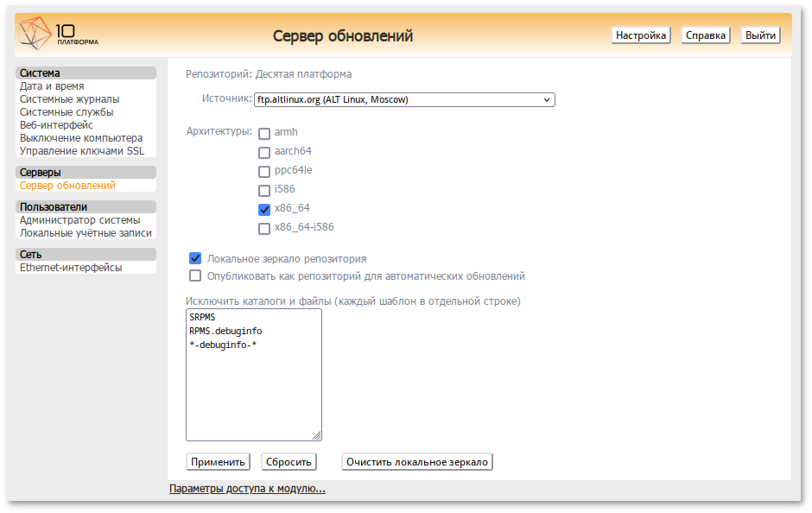The width and height of the screenshot is (812, 513).
Task: Apply changes with Применить button
Action: 218,462
